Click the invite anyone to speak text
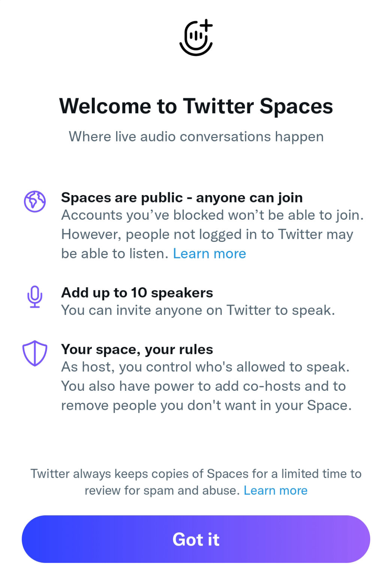The width and height of the screenshot is (392, 576). (x=199, y=310)
